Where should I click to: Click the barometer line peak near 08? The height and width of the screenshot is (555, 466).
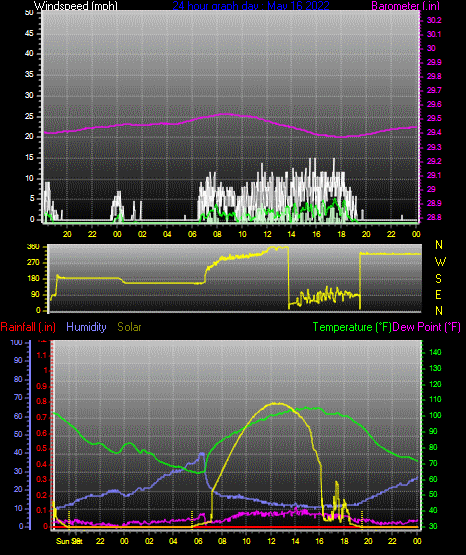pos(225,114)
